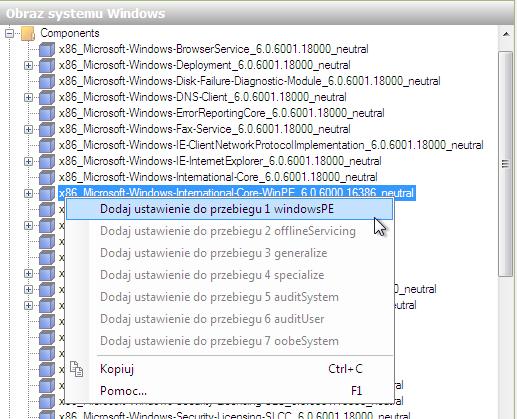This screenshot has width=517, height=419.
Task: Select IE-InternetExplorer component row
Action: [220, 161]
